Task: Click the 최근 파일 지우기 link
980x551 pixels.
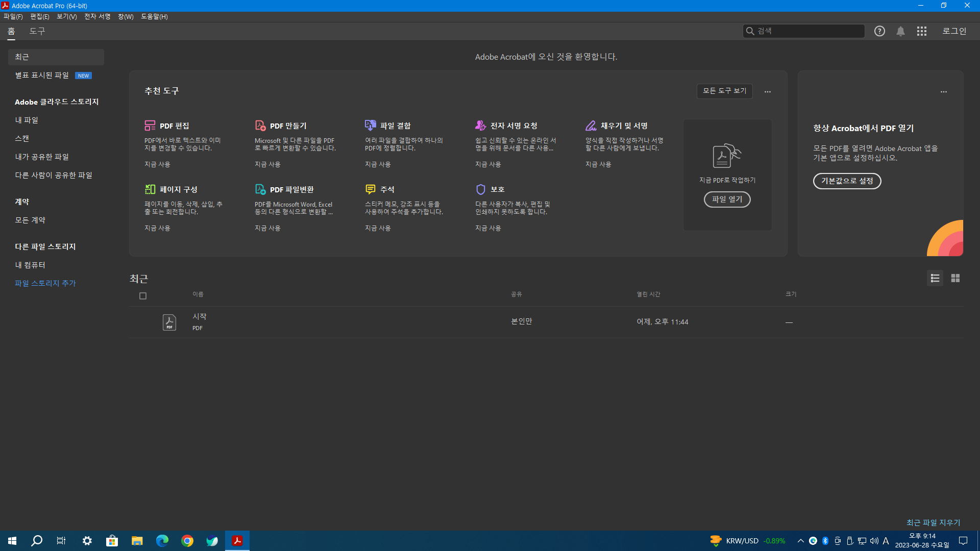Action: [x=933, y=522]
